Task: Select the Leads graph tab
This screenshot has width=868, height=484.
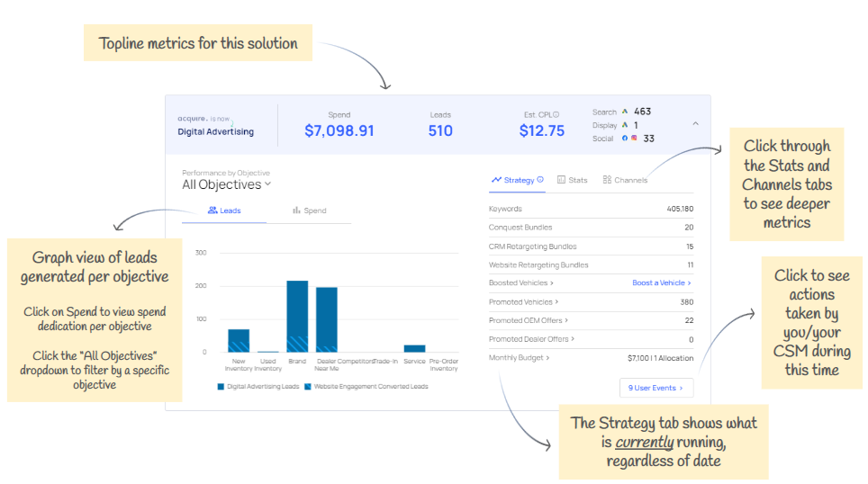Action: point(224,211)
